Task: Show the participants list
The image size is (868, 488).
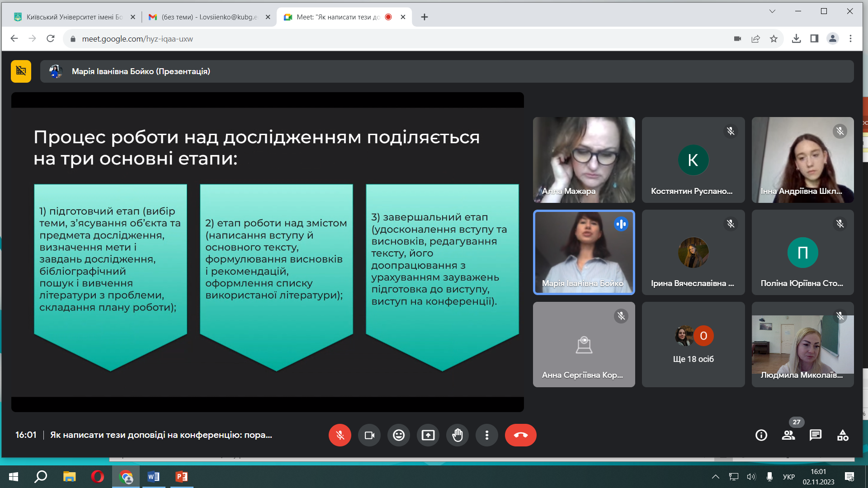Action: pos(788,435)
